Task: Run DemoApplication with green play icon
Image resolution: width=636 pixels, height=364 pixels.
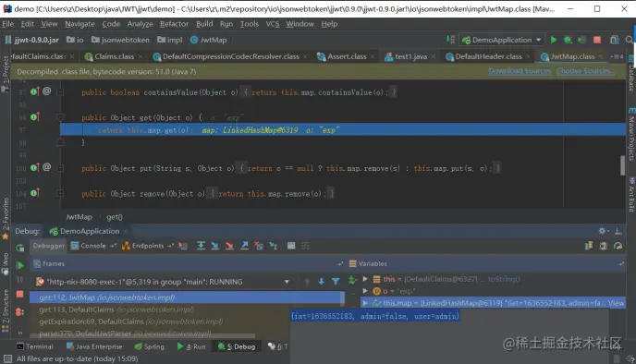Action: [x=553, y=40]
